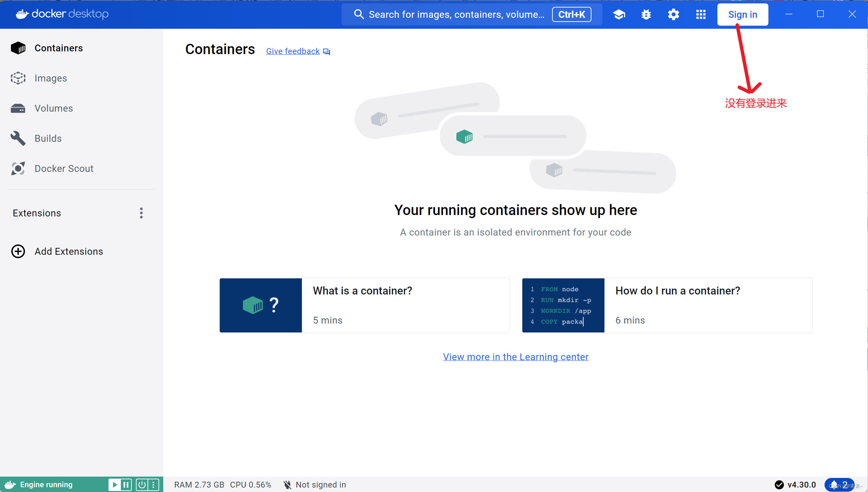Click the engine power quit button
The image size is (868, 492).
(142, 484)
